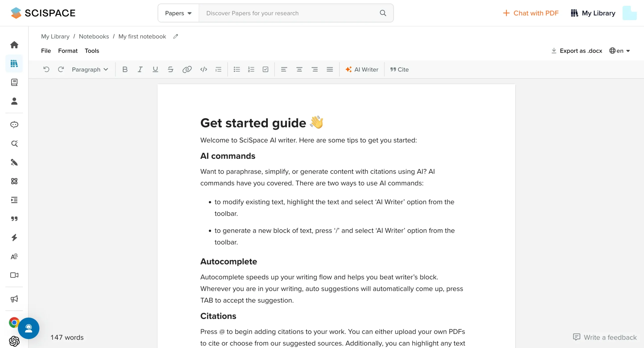Click Chat with PDF
644x348 pixels.
click(x=531, y=13)
